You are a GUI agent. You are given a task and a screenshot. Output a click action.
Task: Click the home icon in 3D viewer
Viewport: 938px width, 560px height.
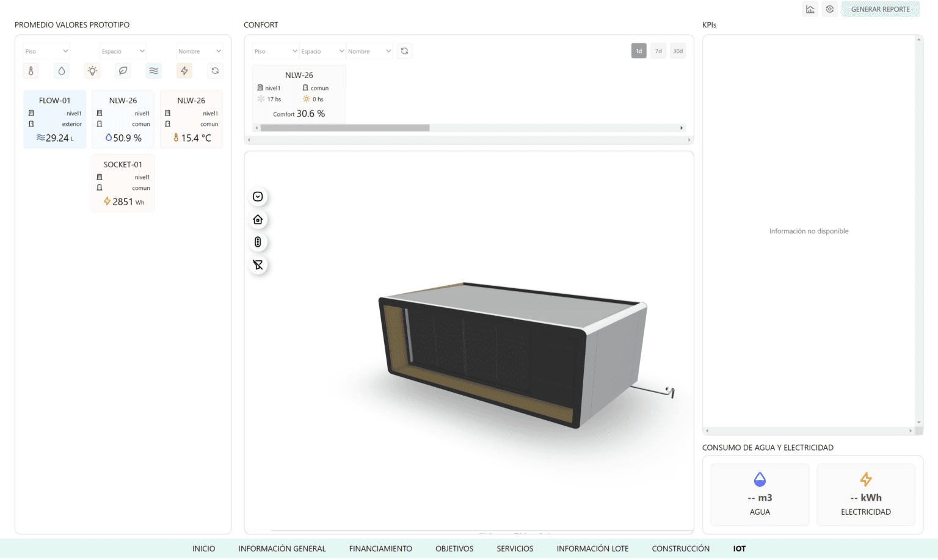pyautogui.click(x=258, y=220)
